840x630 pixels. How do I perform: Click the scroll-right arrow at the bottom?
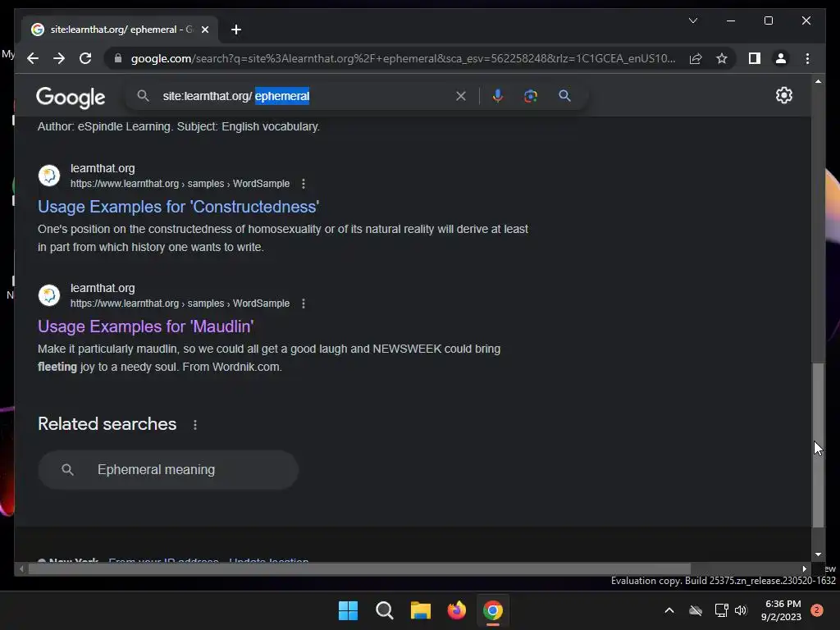[x=804, y=569]
